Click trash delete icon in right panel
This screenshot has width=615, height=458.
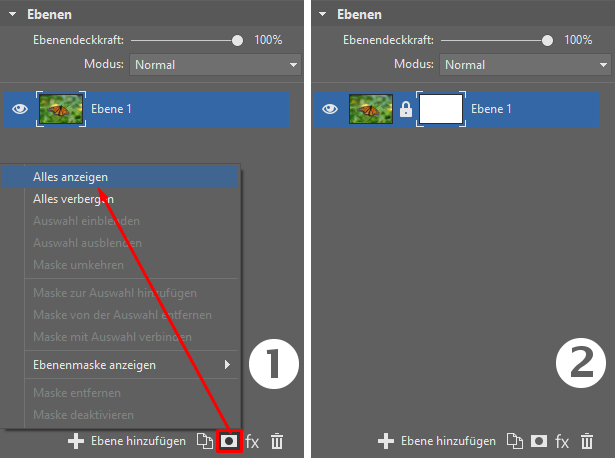pos(587,441)
